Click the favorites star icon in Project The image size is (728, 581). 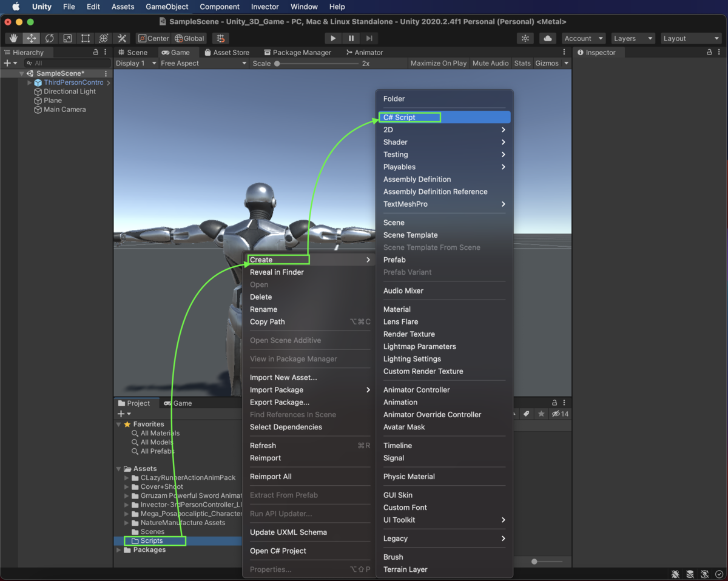[x=541, y=414]
